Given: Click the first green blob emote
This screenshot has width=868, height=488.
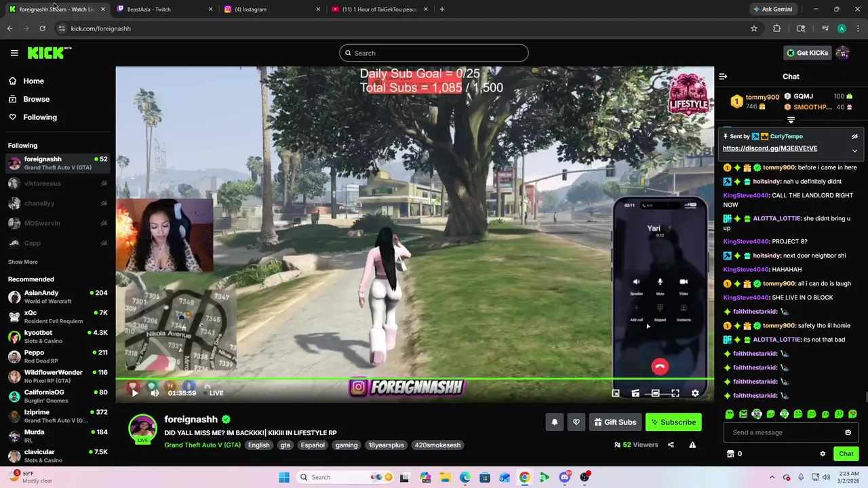Looking at the screenshot, I should pyautogui.click(x=730, y=414).
